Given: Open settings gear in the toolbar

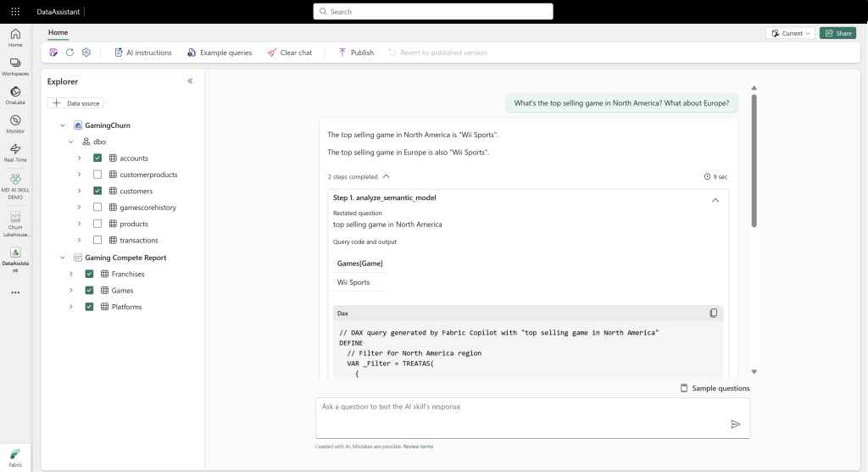Looking at the screenshot, I should [86, 53].
